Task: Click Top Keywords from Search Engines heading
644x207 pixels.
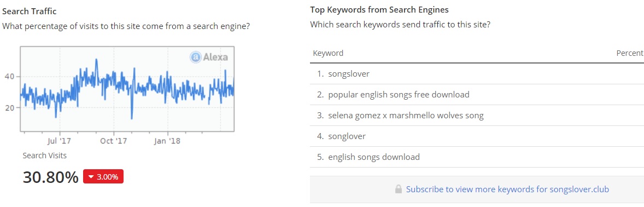Action: pyautogui.click(x=379, y=9)
